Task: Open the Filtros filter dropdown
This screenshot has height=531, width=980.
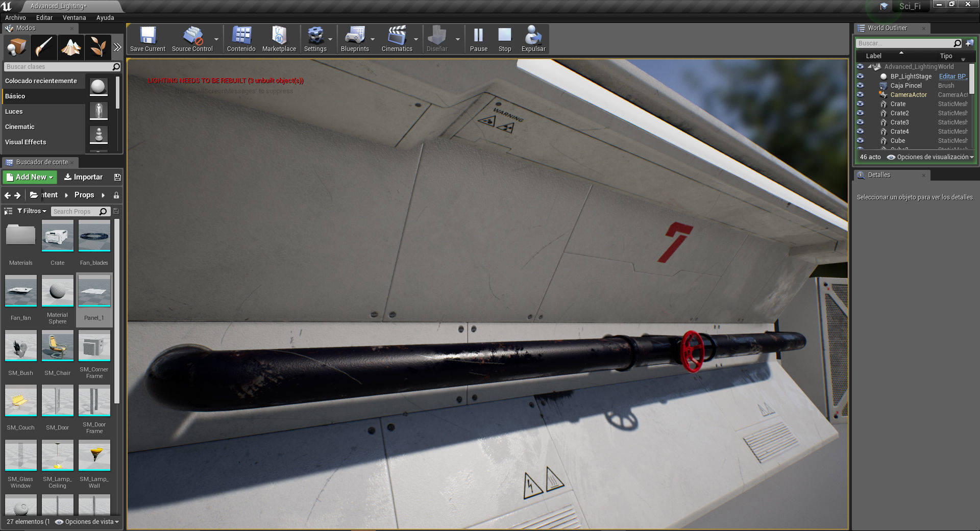Action: click(32, 211)
